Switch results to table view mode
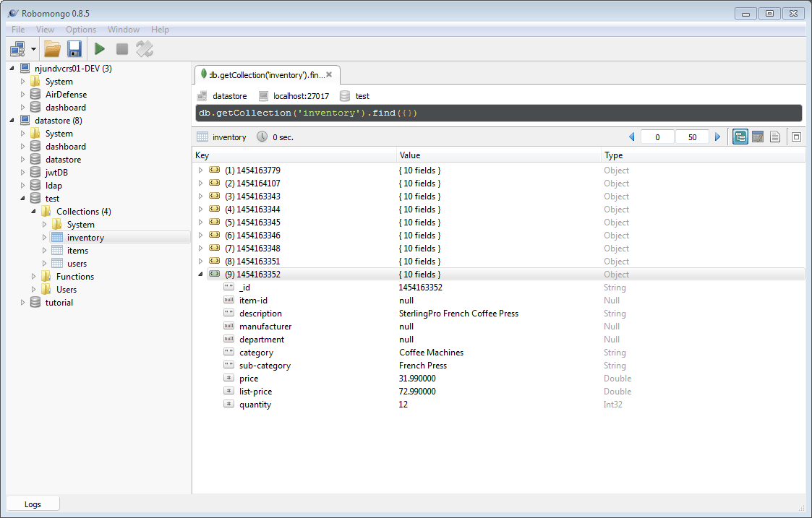This screenshot has height=518, width=812. click(757, 136)
